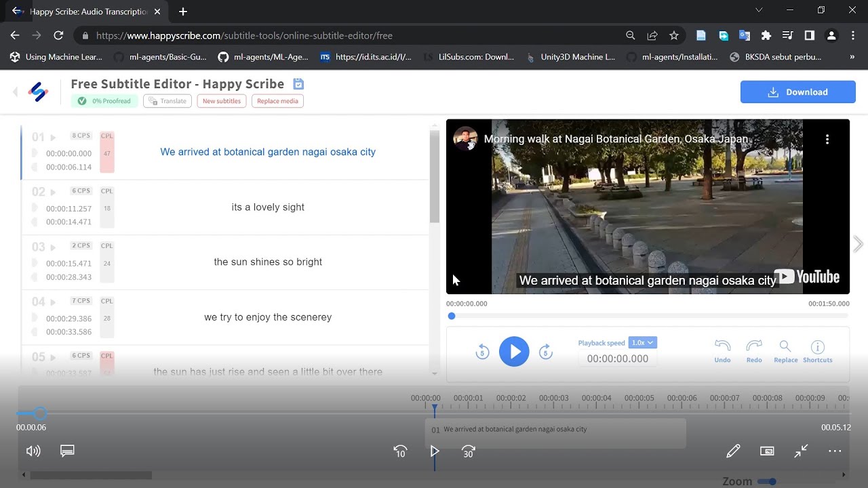Expand the right side panel chevron
868x488 pixels.
[859, 244]
